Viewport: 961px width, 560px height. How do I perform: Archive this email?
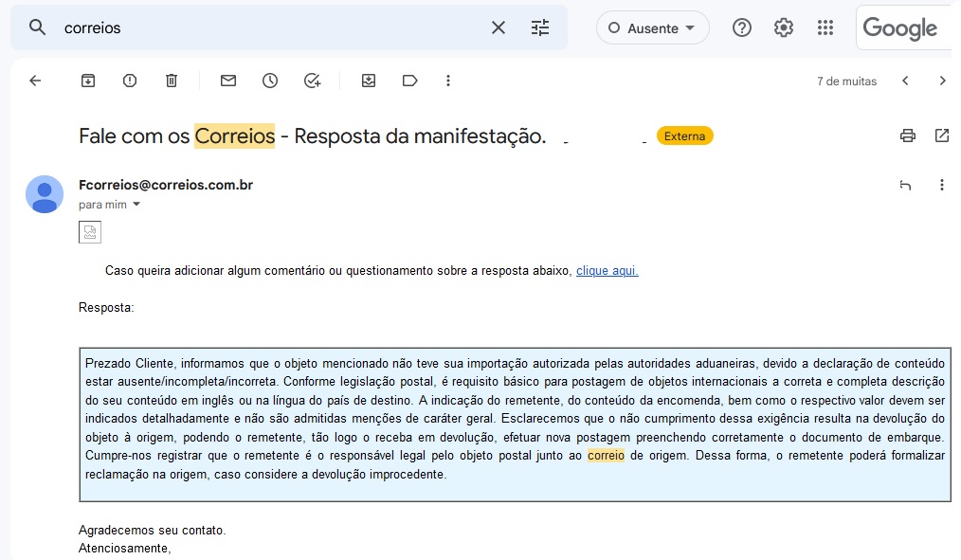tap(88, 81)
